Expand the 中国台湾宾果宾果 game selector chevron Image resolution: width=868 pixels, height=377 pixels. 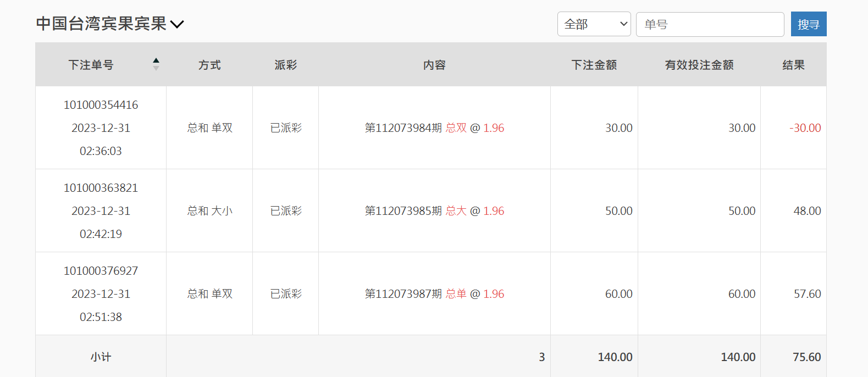[177, 24]
